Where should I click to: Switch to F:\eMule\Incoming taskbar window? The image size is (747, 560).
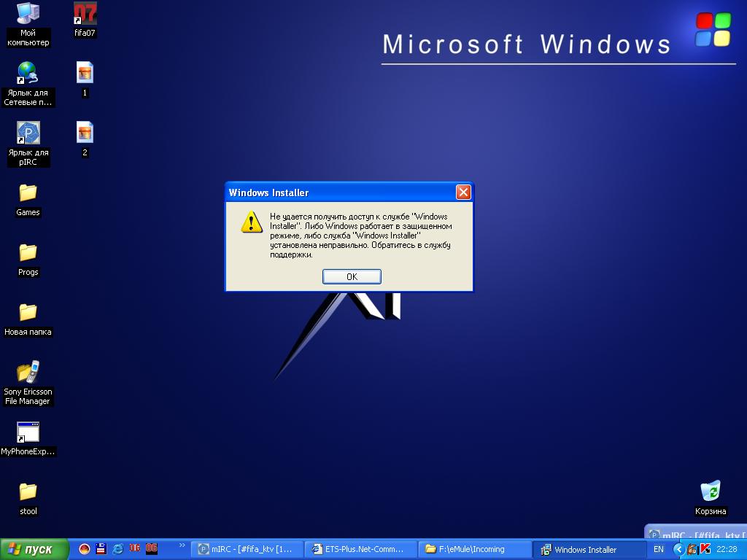(x=474, y=549)
